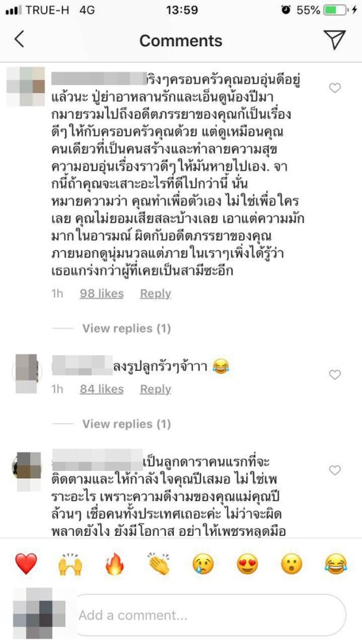Like the comment with 84 likes
The height and width of the screenshot is (644, 362).
335,375
